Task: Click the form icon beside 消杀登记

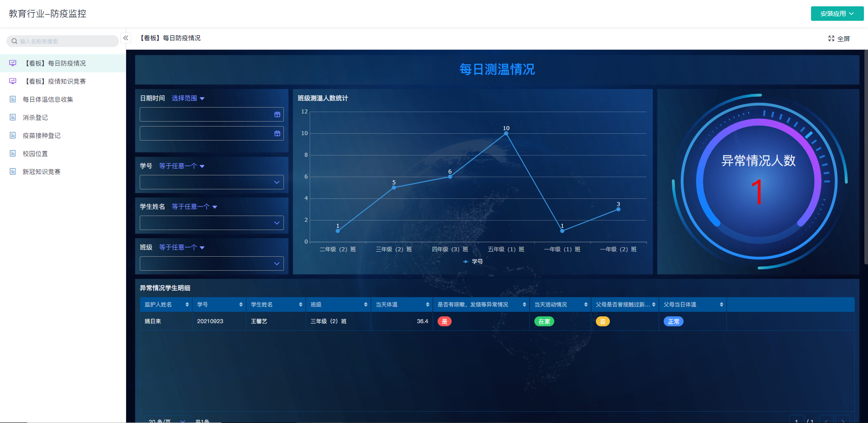Action: coord(13,117)
